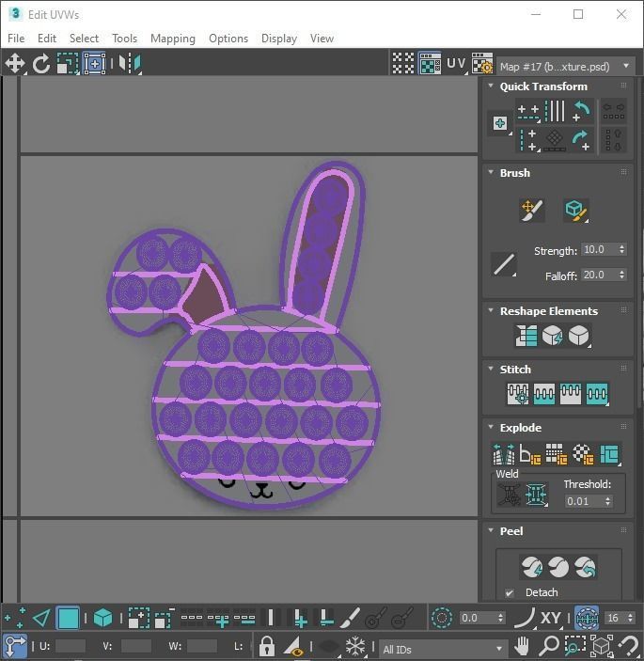Toggle the Lock Selection padlock icon
The height and width of the screenshot is (661, 644).
click(x=266, y=645)
